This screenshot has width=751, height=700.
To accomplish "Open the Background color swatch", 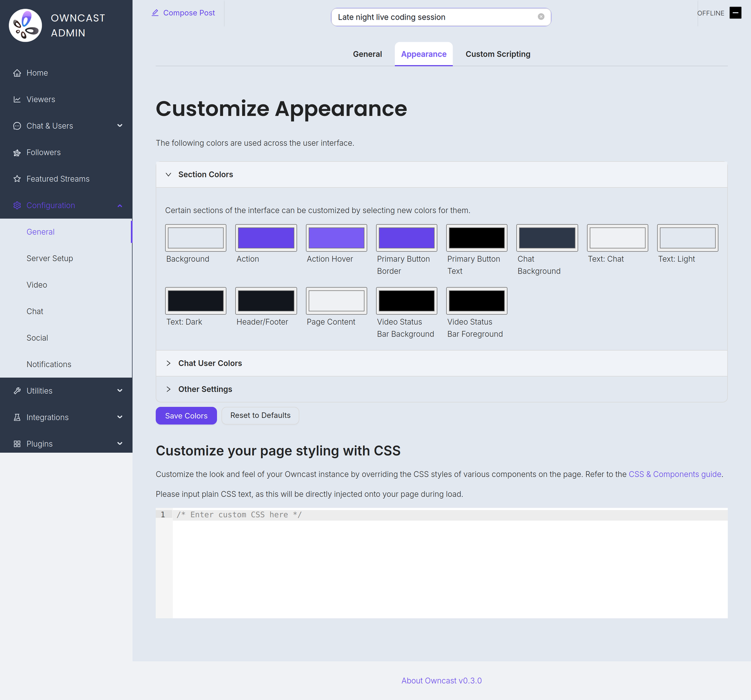I will [196, 238].
